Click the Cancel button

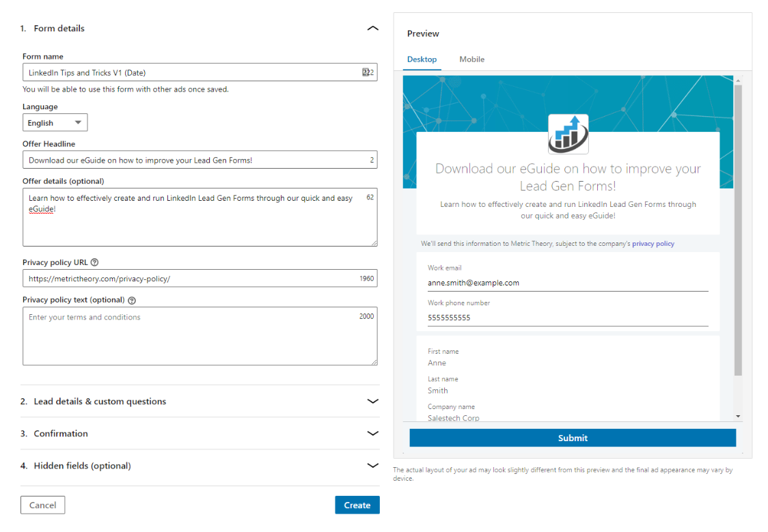(42, 505)
